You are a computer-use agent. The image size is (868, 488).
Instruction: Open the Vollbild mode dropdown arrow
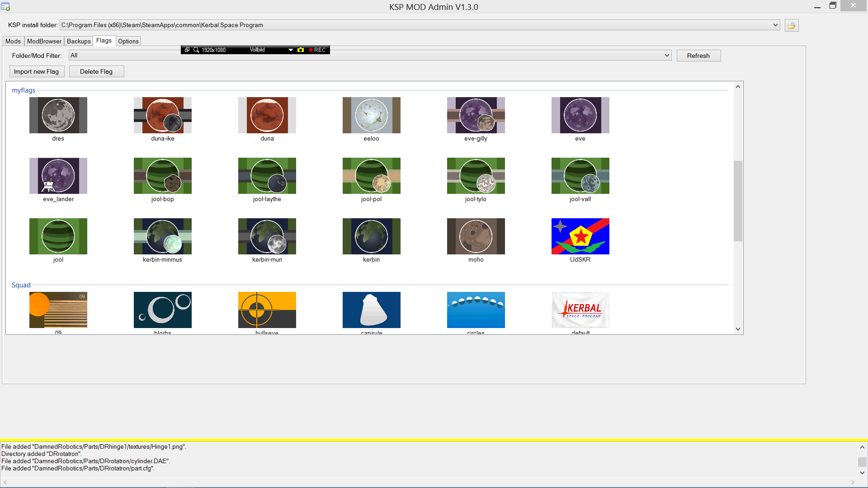(x=291, y=50)
